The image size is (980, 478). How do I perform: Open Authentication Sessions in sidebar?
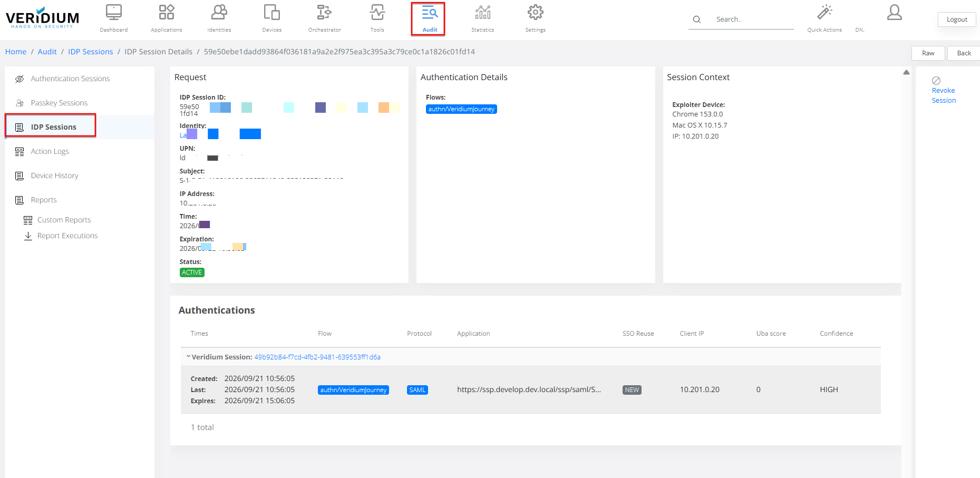point(70,79)
